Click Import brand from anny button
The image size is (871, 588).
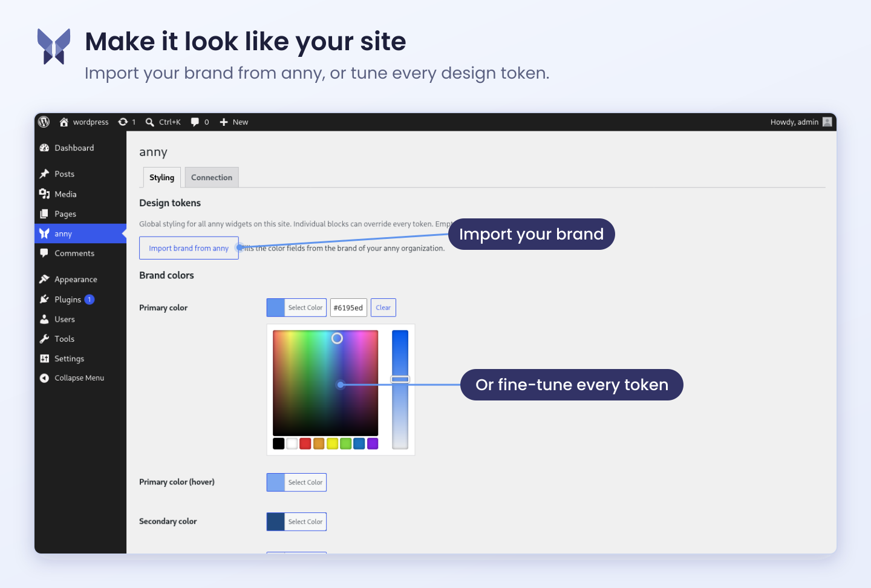[x=189, y=248]
